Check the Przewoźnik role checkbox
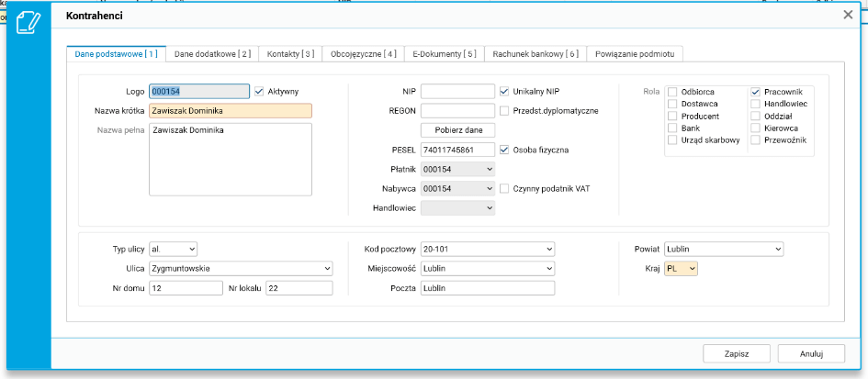The image size is (868, 379). click(755, 140)
